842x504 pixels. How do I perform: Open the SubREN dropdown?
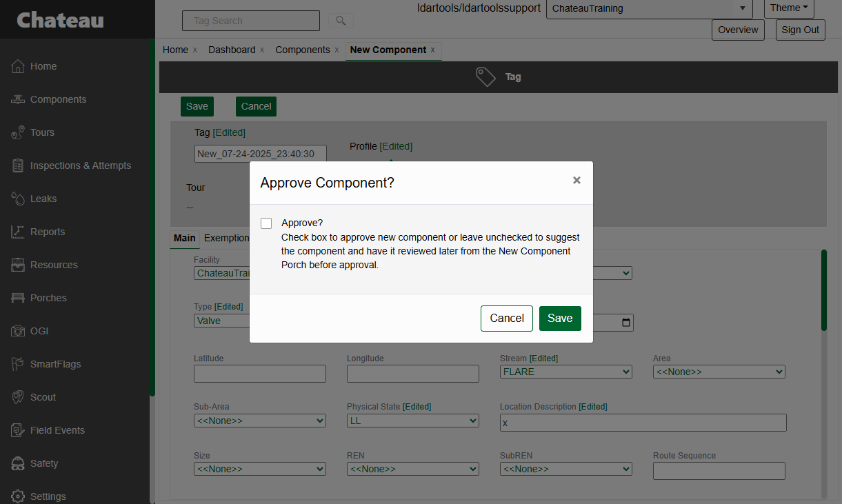coord(566,469)
